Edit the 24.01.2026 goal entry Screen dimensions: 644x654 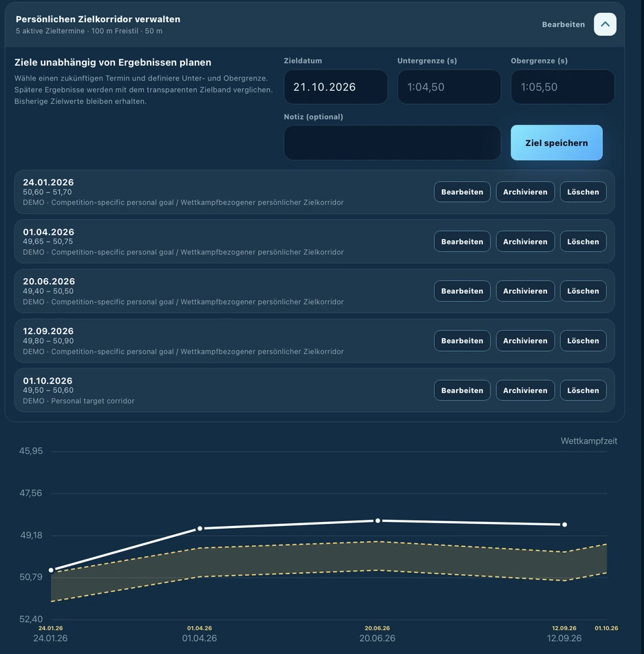tap(462, 192)
